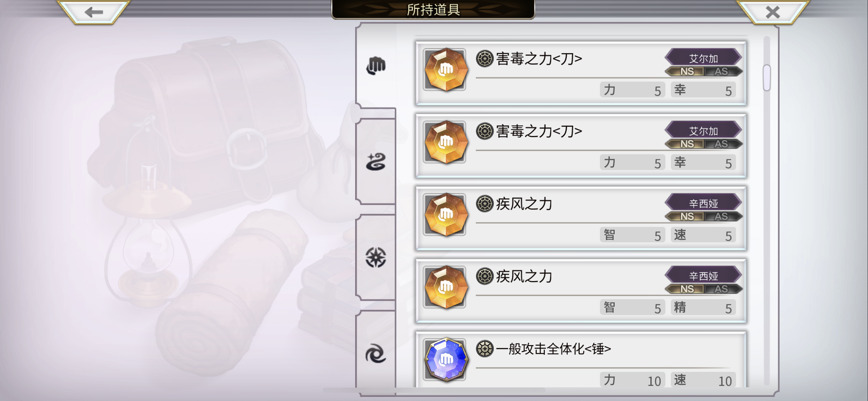This screenshot has height=401, width=868.
Task: Select the blue 一般攻击全体化<锤> gem icon
Action: click(445, 360)
